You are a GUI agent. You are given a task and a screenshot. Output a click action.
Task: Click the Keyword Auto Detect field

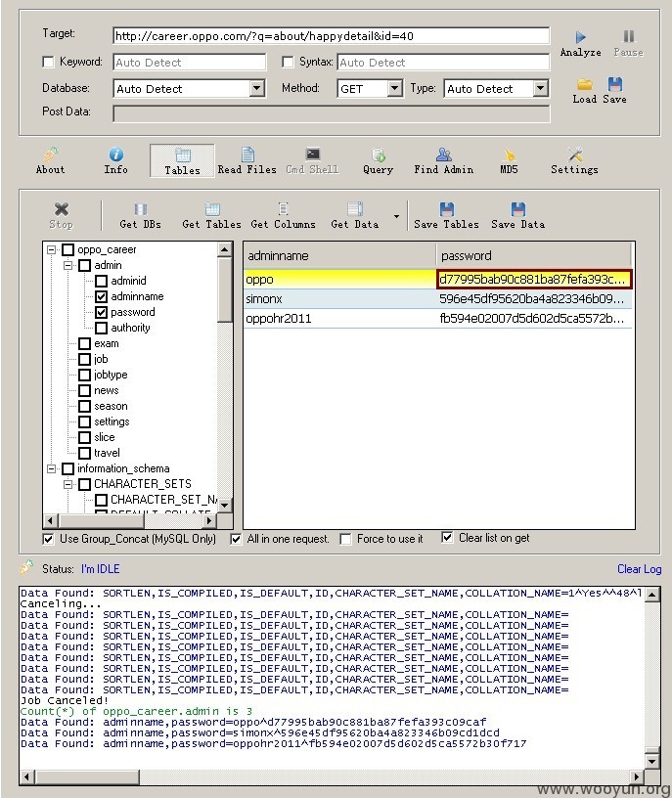point(189,63)
